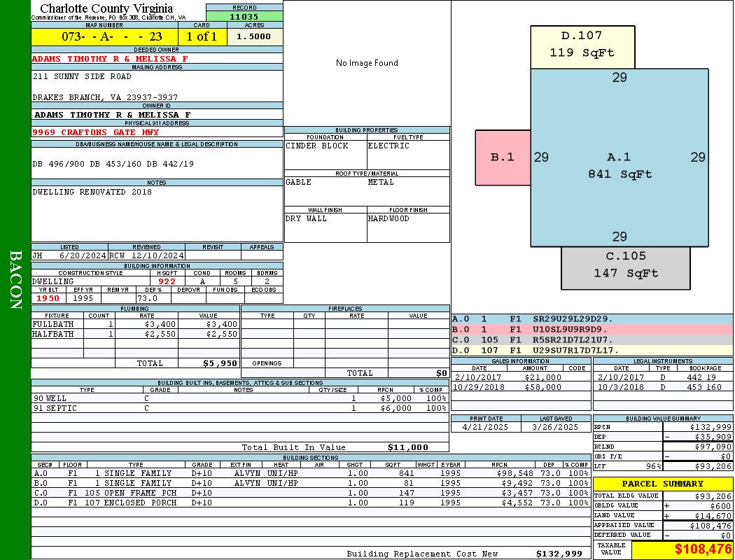This screenshot has width=735, height=560.
Task: Select the pink B.1 sketch section
Action: pos(502,157)
